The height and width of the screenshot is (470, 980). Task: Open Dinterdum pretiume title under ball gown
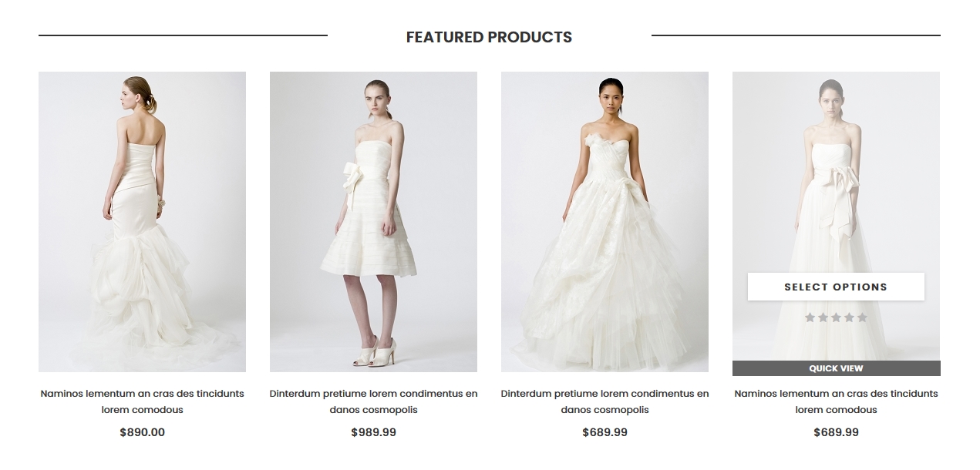click(605, 401)
